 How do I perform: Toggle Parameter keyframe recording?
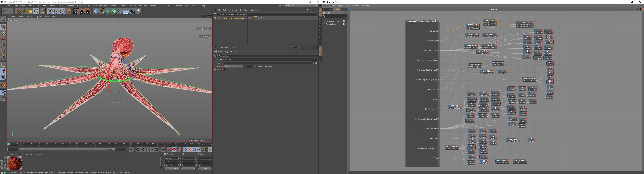pyautogui.click(x=200, y=150)
